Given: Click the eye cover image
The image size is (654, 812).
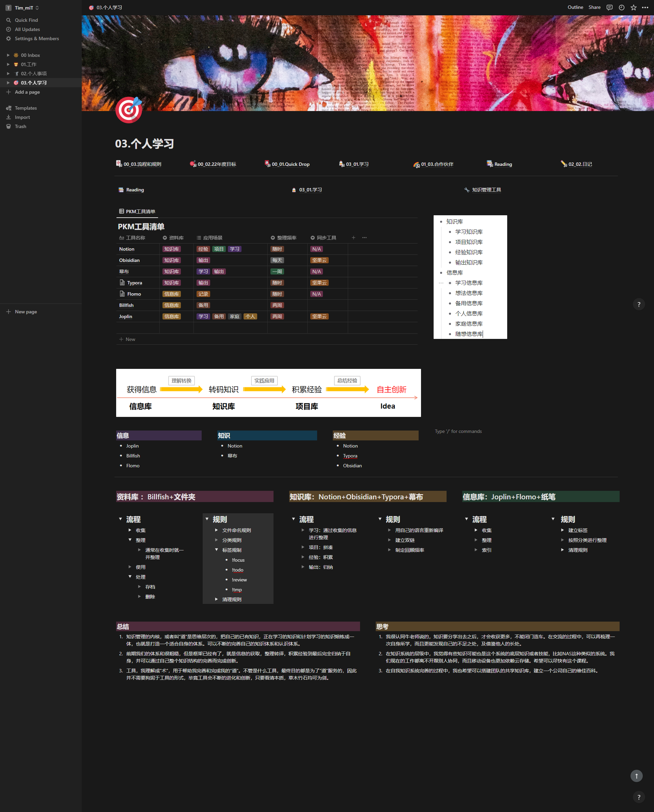Looking at the screenshot, I should (368, 63).
